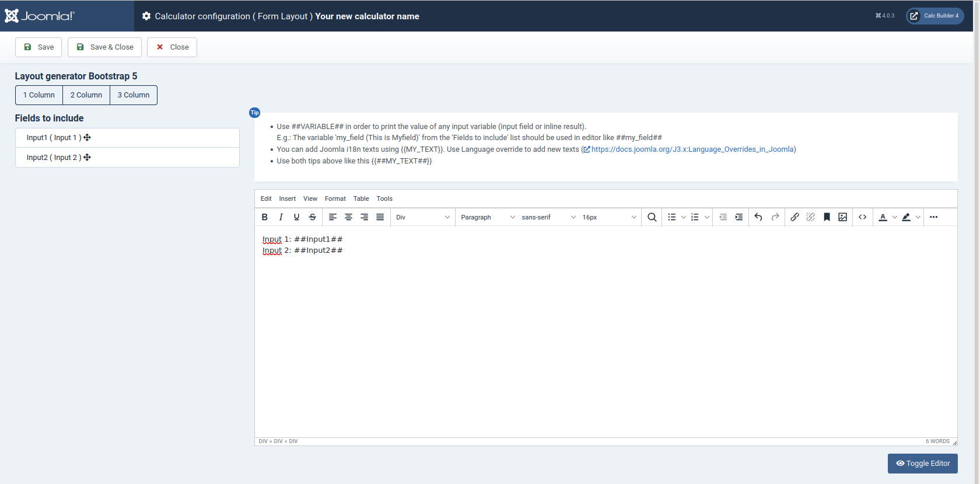This screenshot has width=980, height=484.
Task: Insert or edit a link
Action: tap(794, 217)
